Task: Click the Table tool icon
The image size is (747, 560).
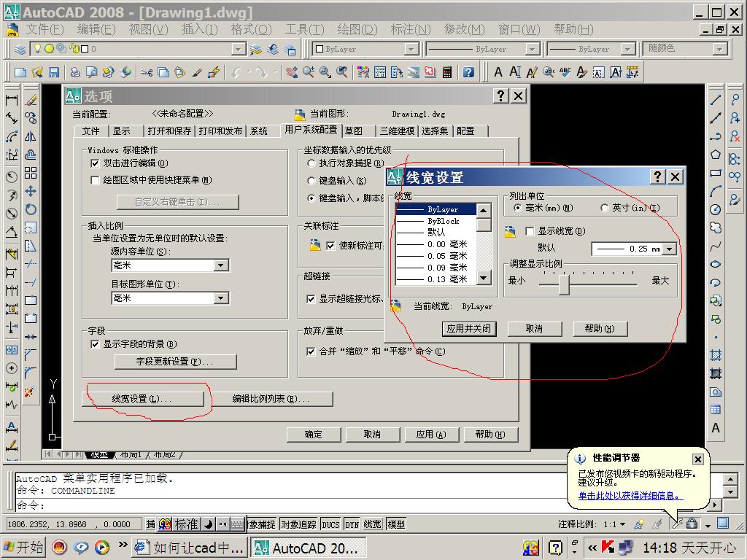Action: coord(716,410)
